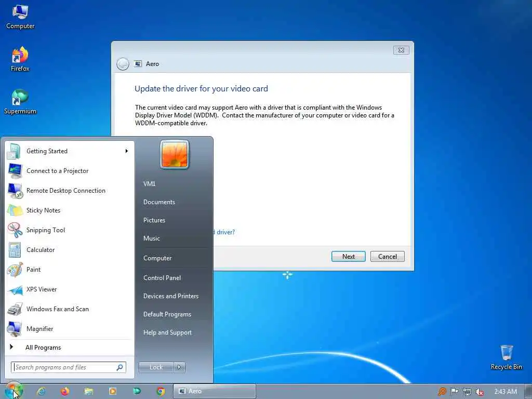Screen dimensions: 532x399
Task: Click the magnifier tray icon in notification area
Action: pyautogui.click(x=442, y=392)
